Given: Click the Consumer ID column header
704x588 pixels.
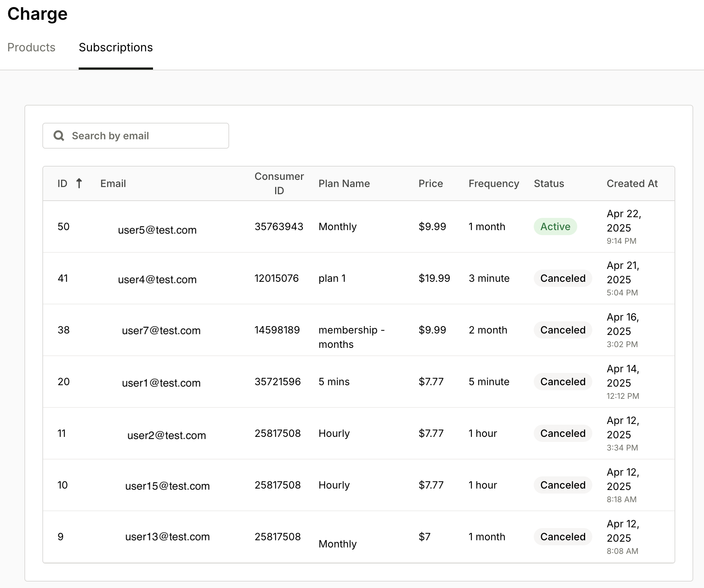Looking at the screenshot, I should point(279,183).
